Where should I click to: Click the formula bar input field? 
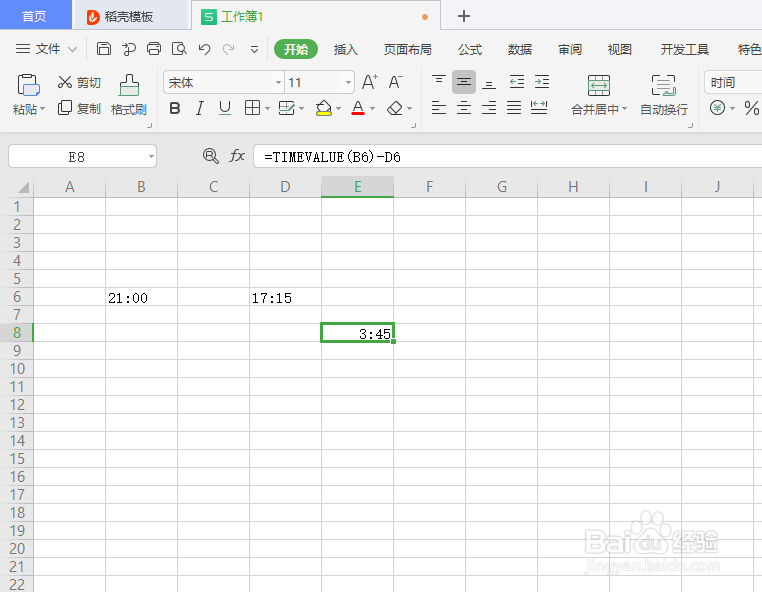click(x=507, y=157)
